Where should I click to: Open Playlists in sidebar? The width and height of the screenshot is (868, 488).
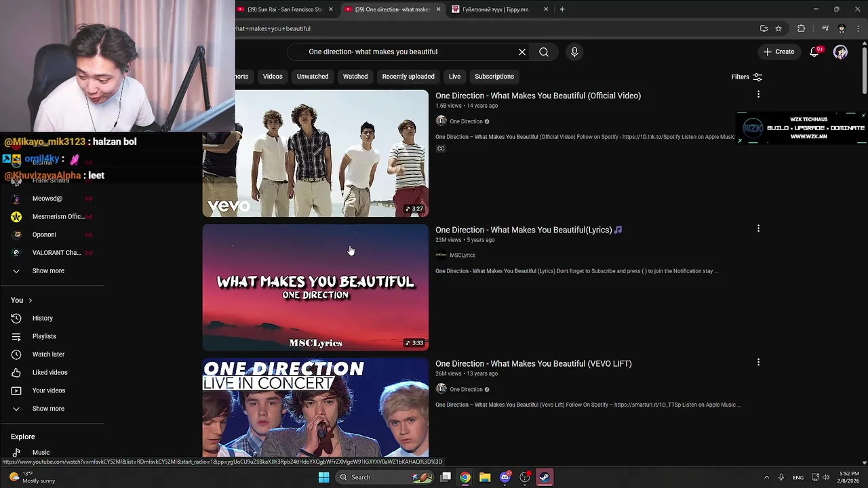44,336
